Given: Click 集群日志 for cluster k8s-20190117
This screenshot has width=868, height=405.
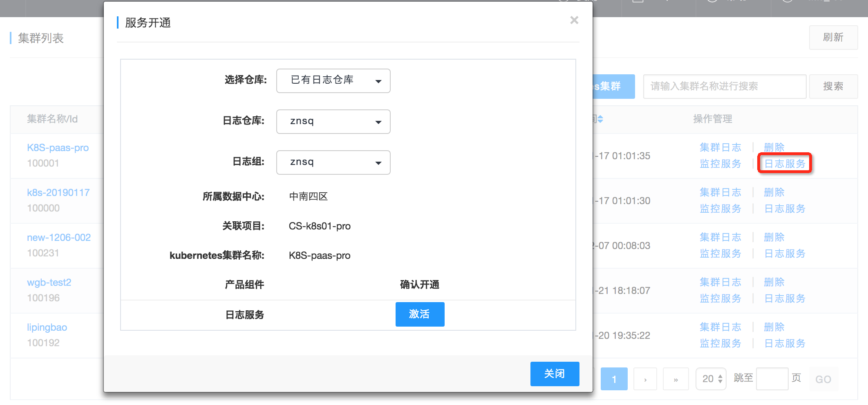Looking at the screenshot, I should click(x=720, y=192).
